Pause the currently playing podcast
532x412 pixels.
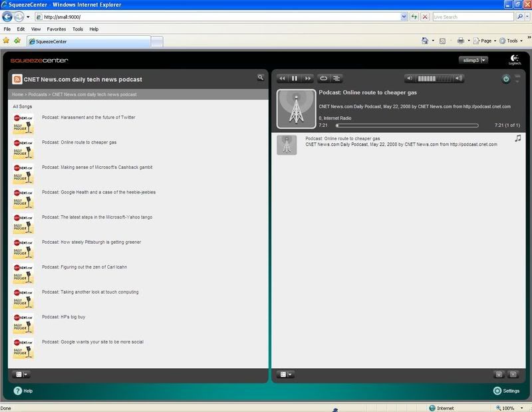pyautogui.click(x=295, y=78)
